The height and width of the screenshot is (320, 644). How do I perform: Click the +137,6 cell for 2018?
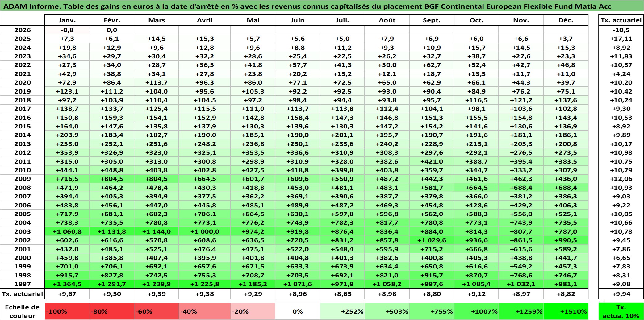point(566,100)
